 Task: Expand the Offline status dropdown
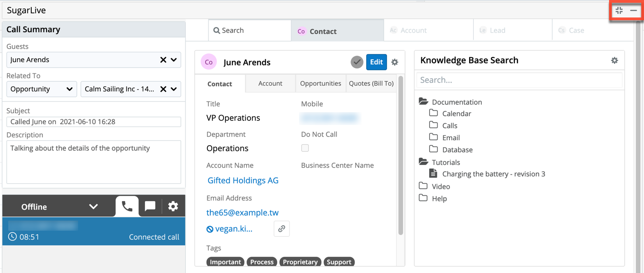point(93,207)
